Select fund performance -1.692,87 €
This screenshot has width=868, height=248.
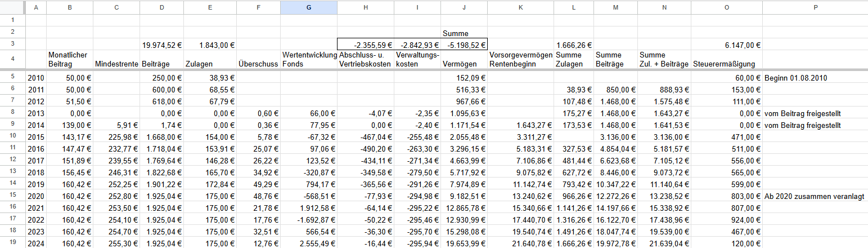pyautogui.click(x=308, y=220)
